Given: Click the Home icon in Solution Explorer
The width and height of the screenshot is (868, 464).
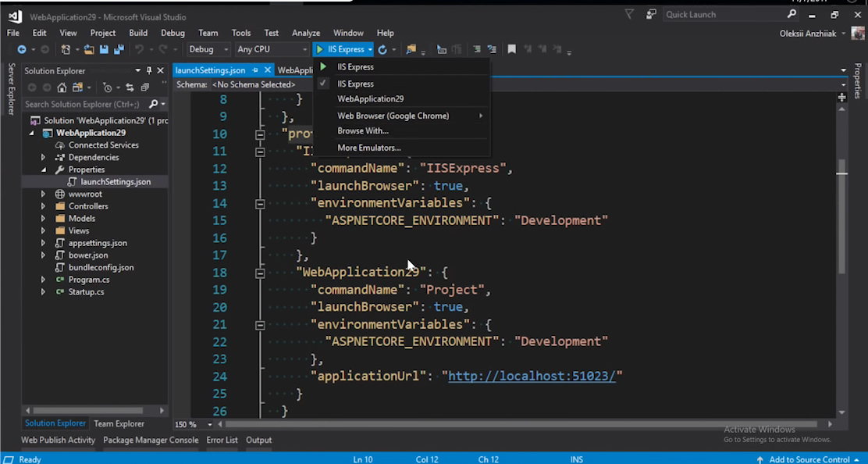Looking at the screenshot, I should [x=62, y=87].
